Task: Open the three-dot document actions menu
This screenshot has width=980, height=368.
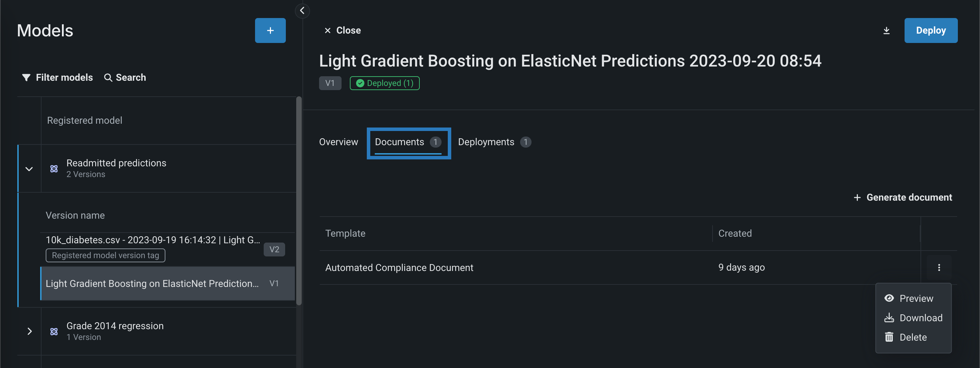Action: coord(938,268)
